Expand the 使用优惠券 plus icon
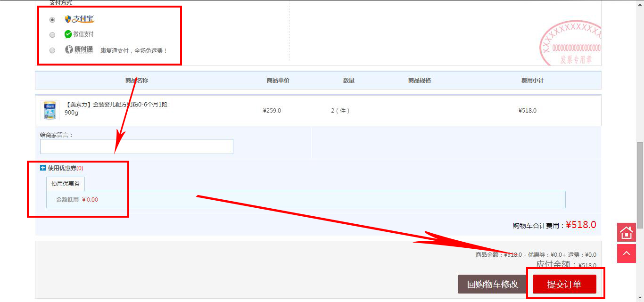The width and height of the screenshot is (644, 302). [x=43, y=168]
